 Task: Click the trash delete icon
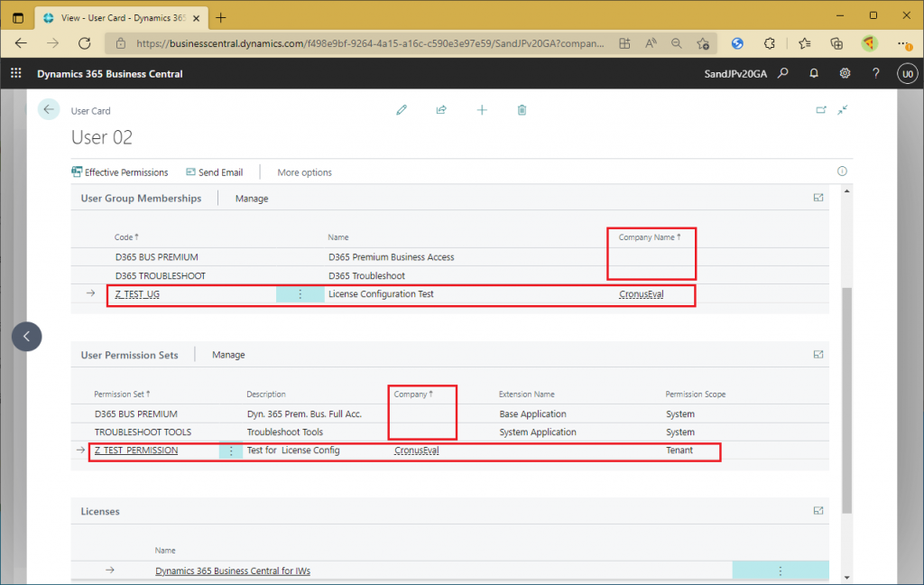pyautogui.click(x=522, y=110)
